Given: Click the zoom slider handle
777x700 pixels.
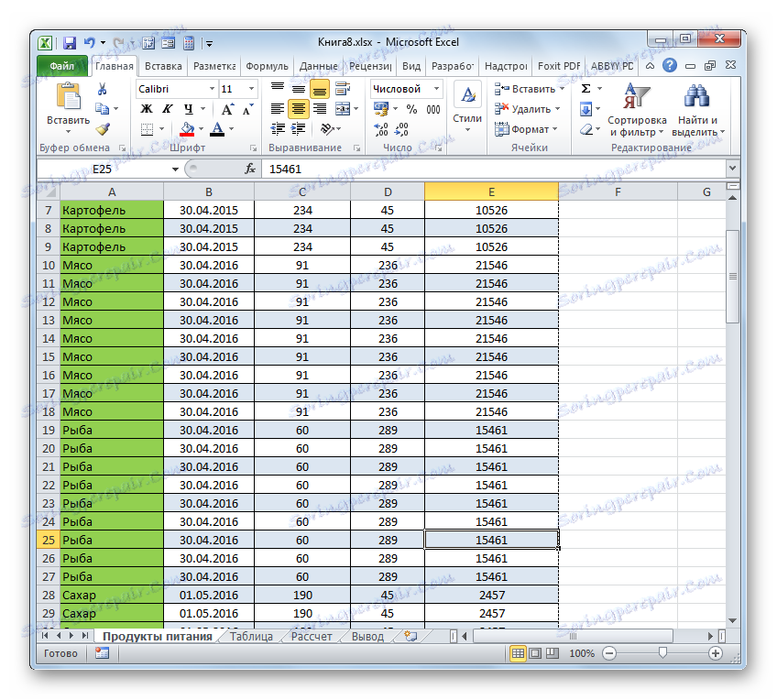Looking at the screenshot, I should pos(662,653).
